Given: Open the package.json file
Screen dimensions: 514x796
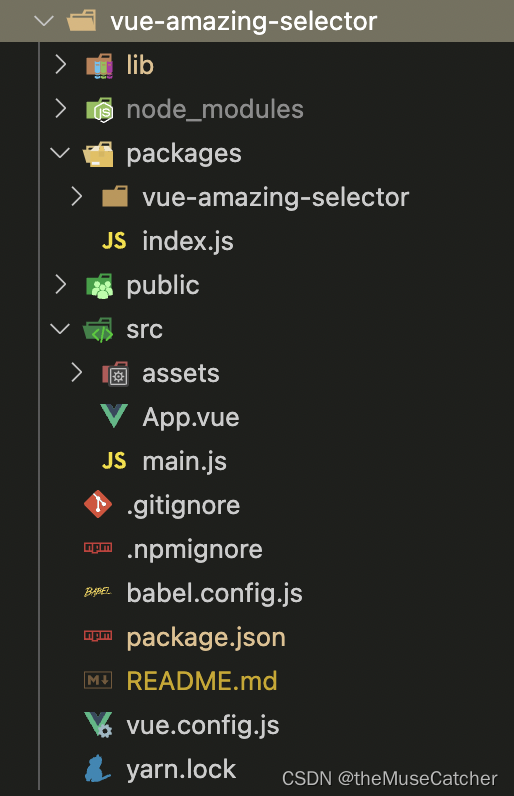Looking at the screenshot, I should coord(206,638).
